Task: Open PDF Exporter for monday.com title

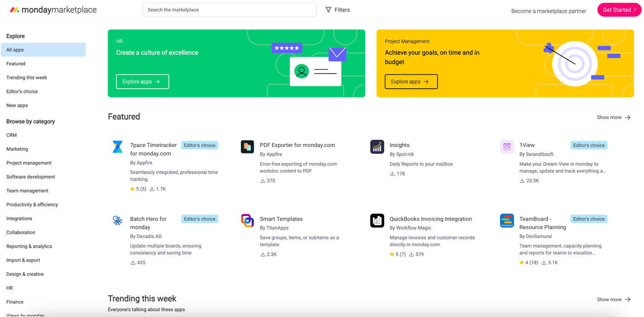Action: (298, 145)
